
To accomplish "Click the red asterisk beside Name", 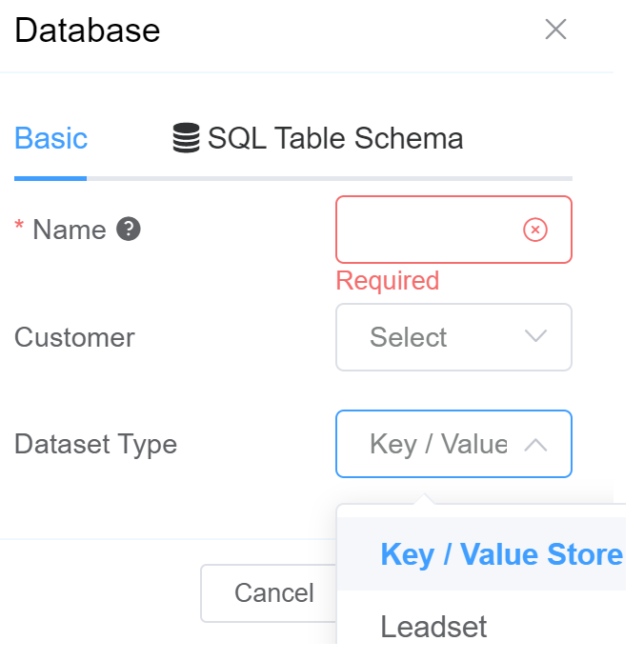I will pos(19,229).
